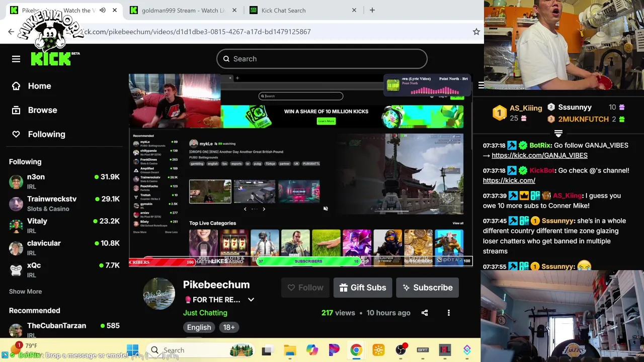Open the https://kick.com/ link in chat
Image resolution: width=644 pixels, height=362 pixels.
(509, 180)
